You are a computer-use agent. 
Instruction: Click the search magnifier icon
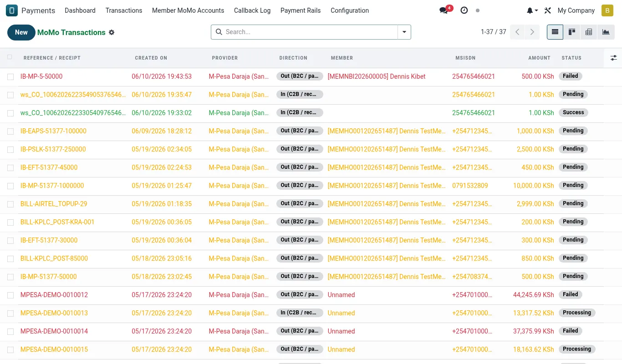[219, 32]
